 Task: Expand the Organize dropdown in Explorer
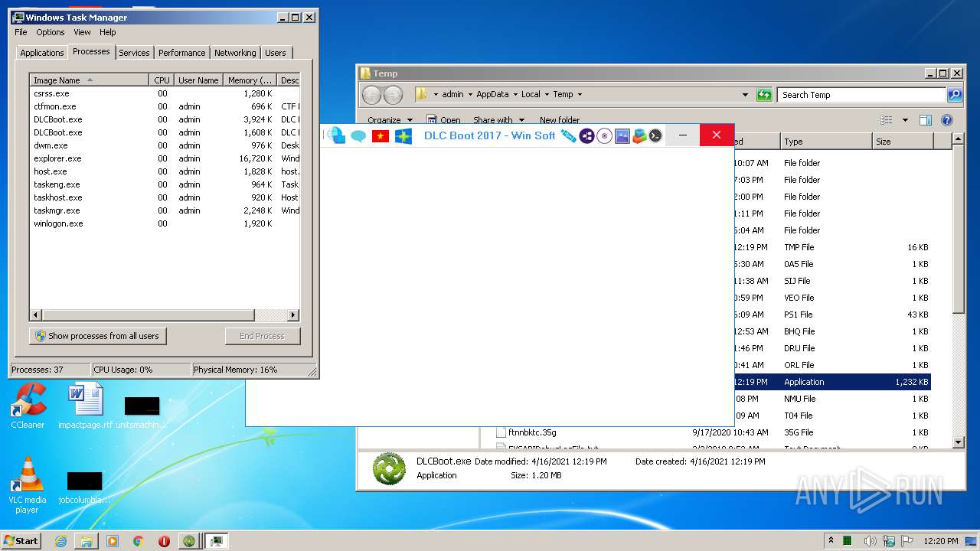click(x=389, y=120)
